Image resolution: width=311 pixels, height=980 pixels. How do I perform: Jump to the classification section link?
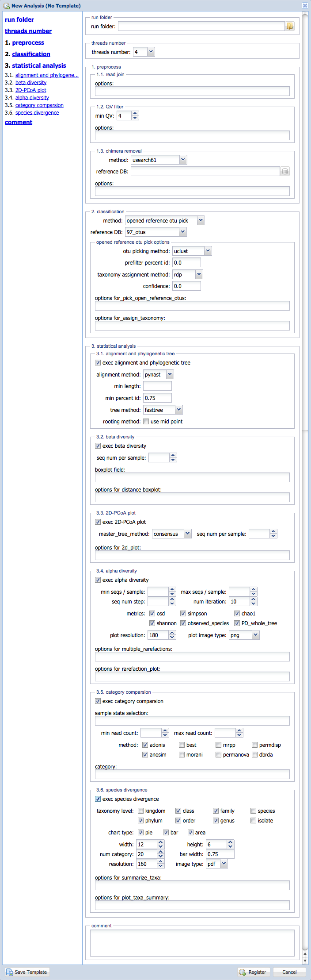pyautogui.click(x=31, y=54)
